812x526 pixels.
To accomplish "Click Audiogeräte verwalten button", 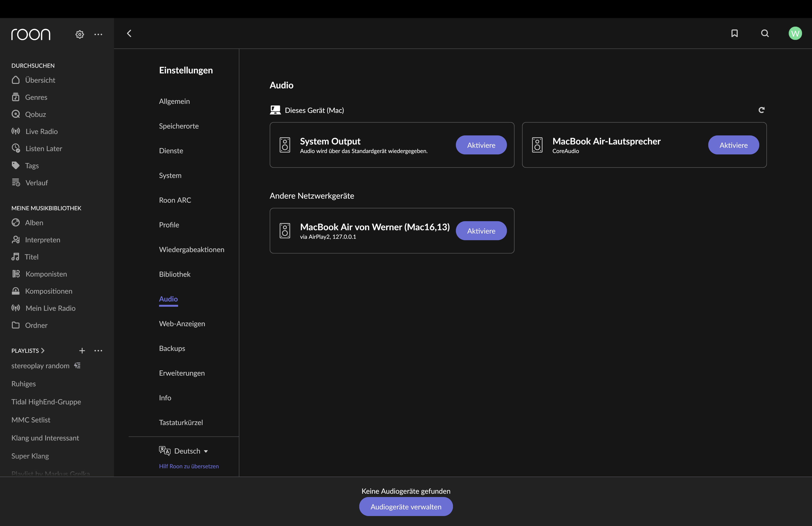I will point(406,507).
